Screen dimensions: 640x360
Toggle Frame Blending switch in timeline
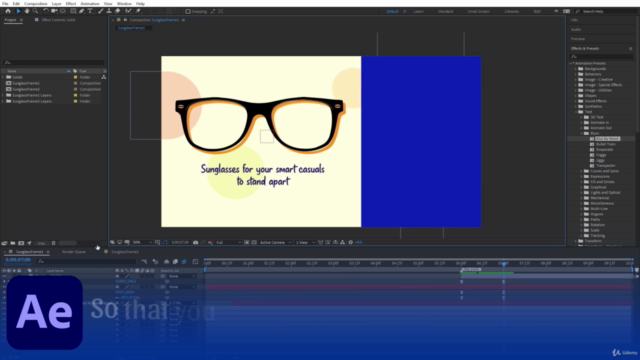tap(175, 262)
